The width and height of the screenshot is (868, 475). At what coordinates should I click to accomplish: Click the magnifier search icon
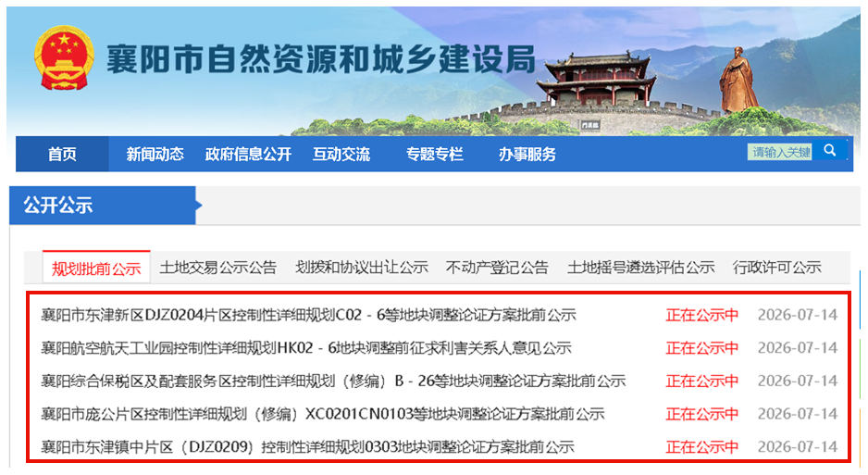pos(829,150)
